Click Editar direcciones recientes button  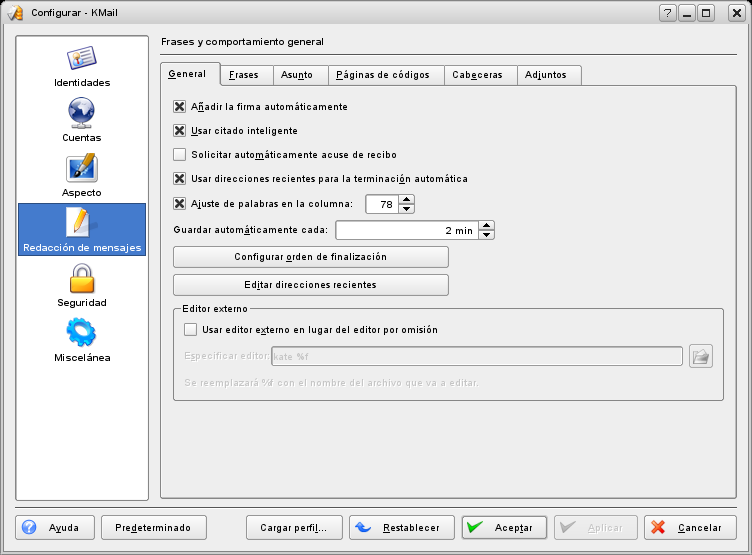pyautogui.click(x=310, y=285)
